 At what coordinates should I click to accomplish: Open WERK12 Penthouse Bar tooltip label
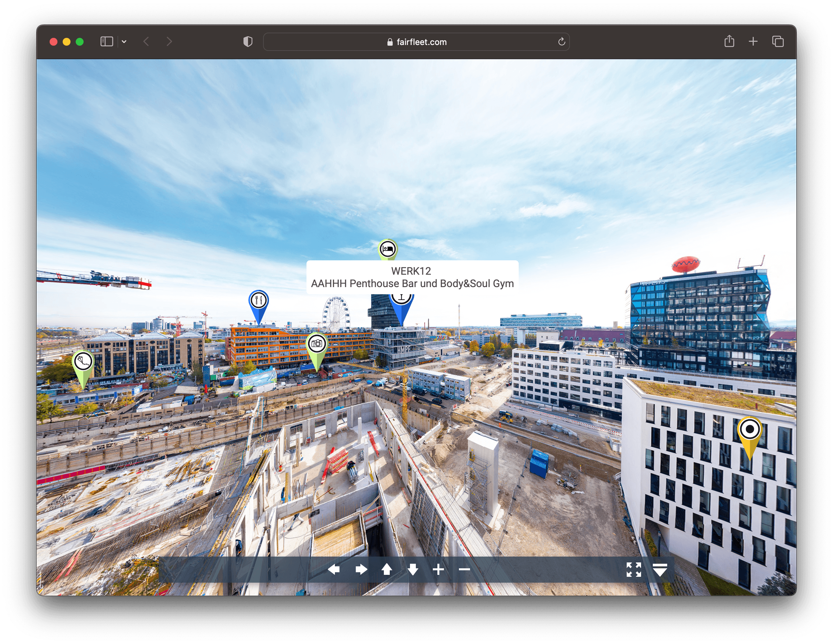[412, 277]
